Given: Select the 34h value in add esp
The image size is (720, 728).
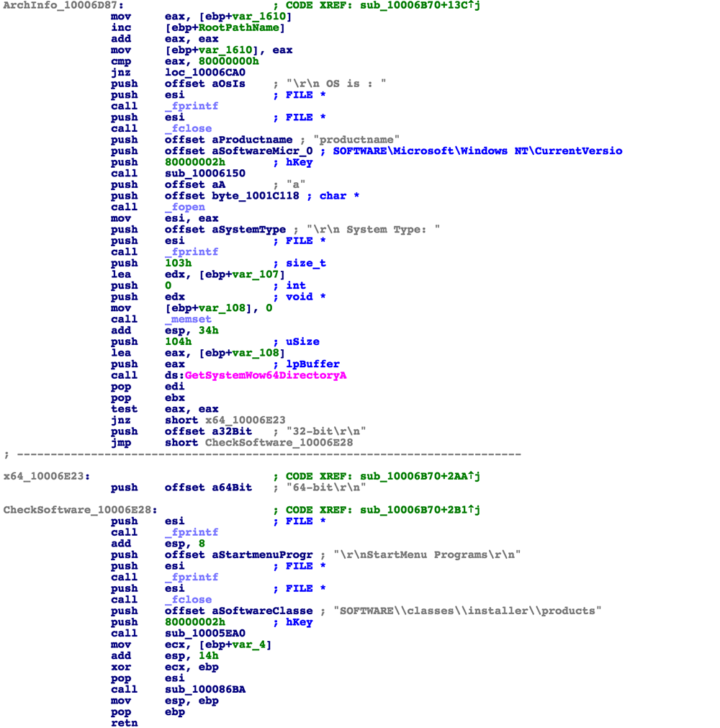Looking at the screenshot, I should click(208, 331).
